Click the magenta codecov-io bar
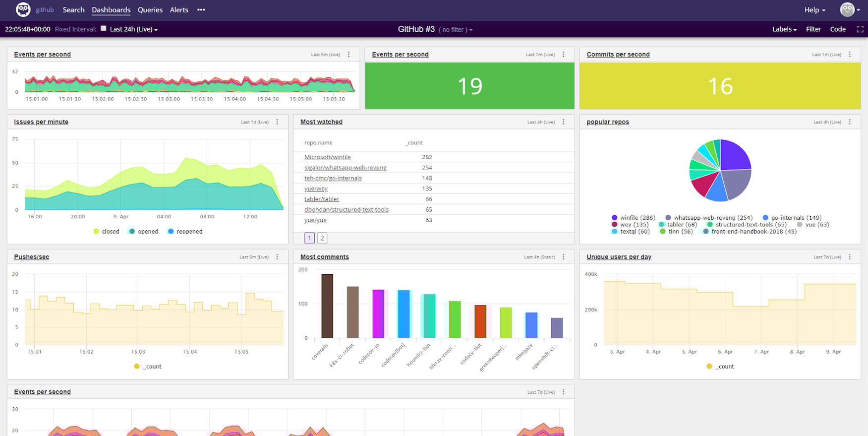Screen dimensions: 868x436 coord(378,314)
